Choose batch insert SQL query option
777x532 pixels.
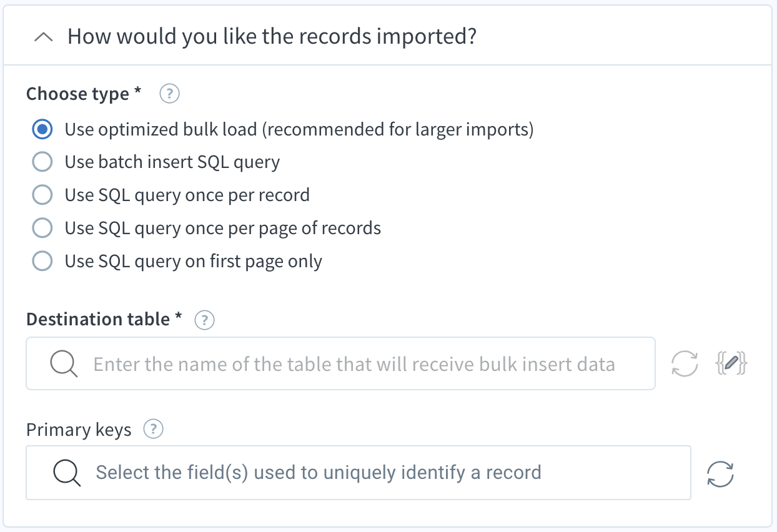42,162
